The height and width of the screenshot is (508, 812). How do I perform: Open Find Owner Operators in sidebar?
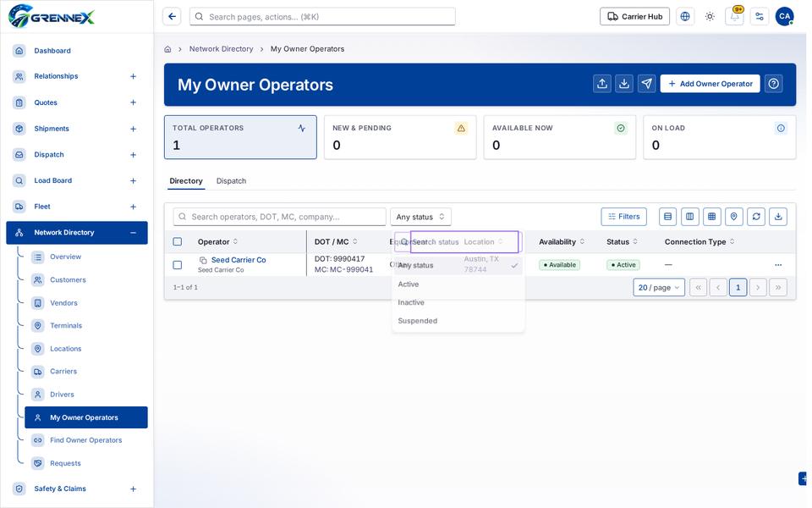pos(86,440)
